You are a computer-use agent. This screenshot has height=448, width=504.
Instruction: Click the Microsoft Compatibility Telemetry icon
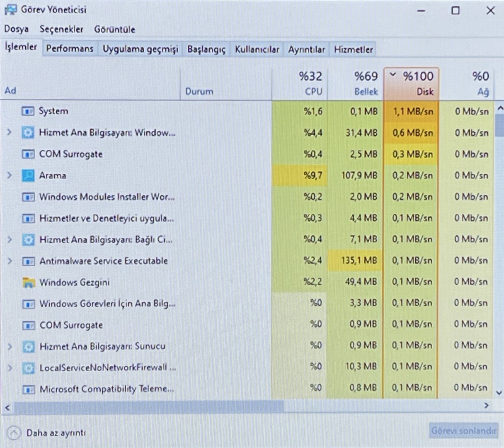point(28,390)
